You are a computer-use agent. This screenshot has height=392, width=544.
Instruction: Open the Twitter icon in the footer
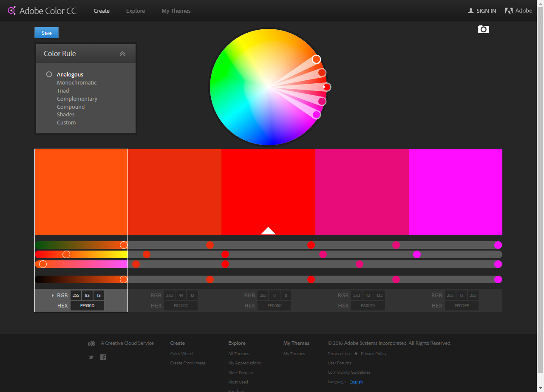[91, 357]
